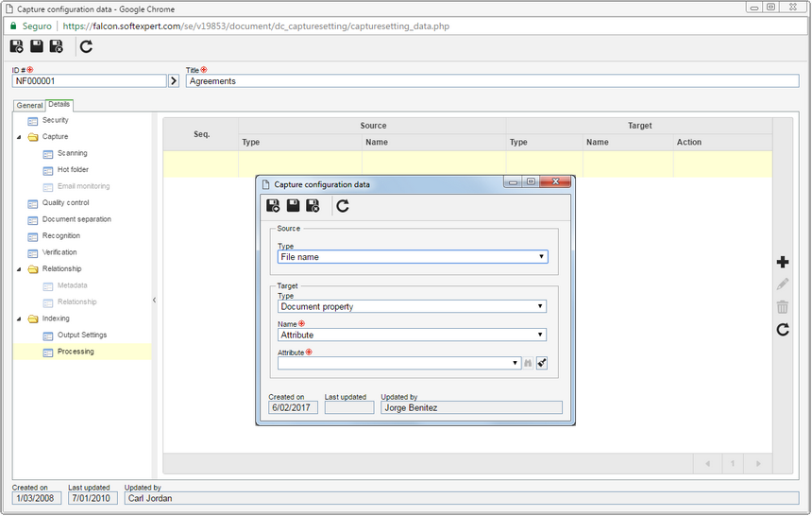Click the Source Type column header

click(300, 142)
